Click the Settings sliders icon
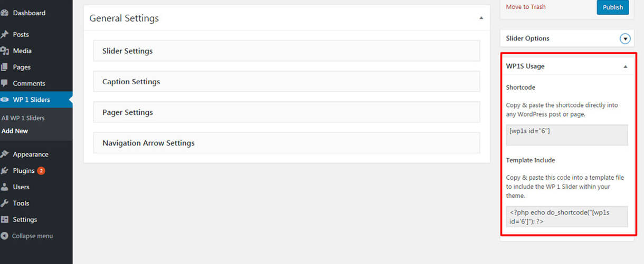The image size is (644, 264). click(x=4, y=220)
